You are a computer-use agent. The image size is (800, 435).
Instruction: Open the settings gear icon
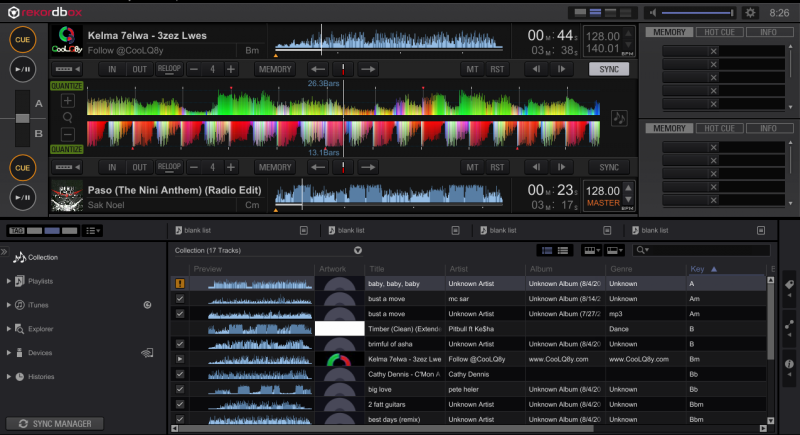click(x=750, y=13)
